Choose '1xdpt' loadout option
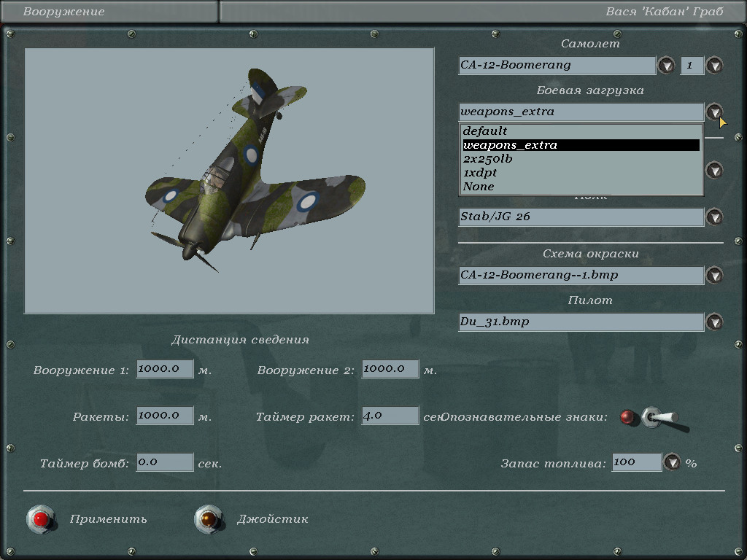Image resolution: width=747 pixels, height=560 pixels. (581, 172)
